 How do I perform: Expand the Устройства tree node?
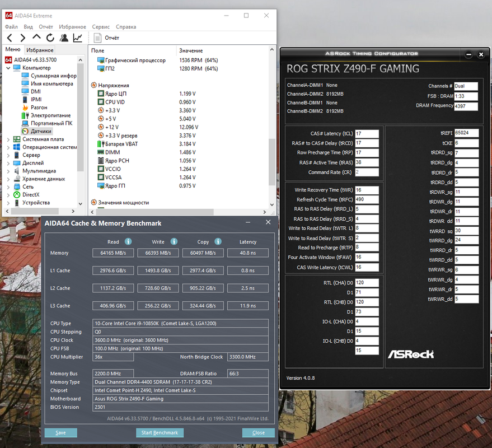click(8, 203)
